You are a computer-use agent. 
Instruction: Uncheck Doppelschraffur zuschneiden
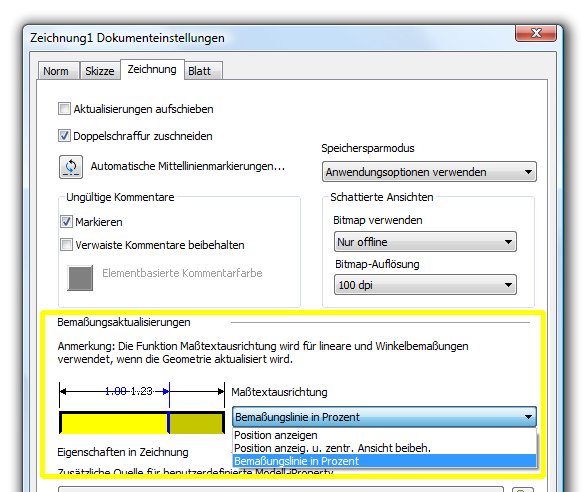[x=64, y=136]
